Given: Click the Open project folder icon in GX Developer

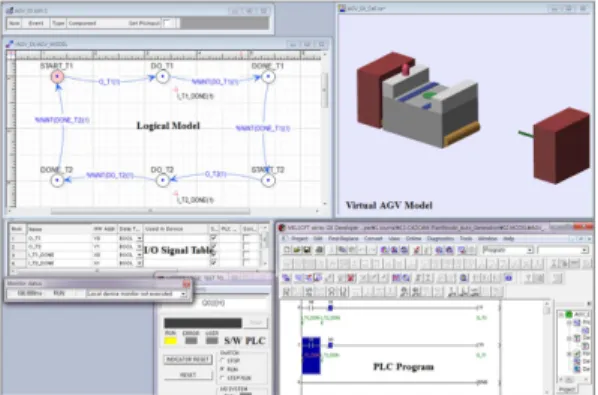Looking at the screenshot, I should tap(297, 250).
